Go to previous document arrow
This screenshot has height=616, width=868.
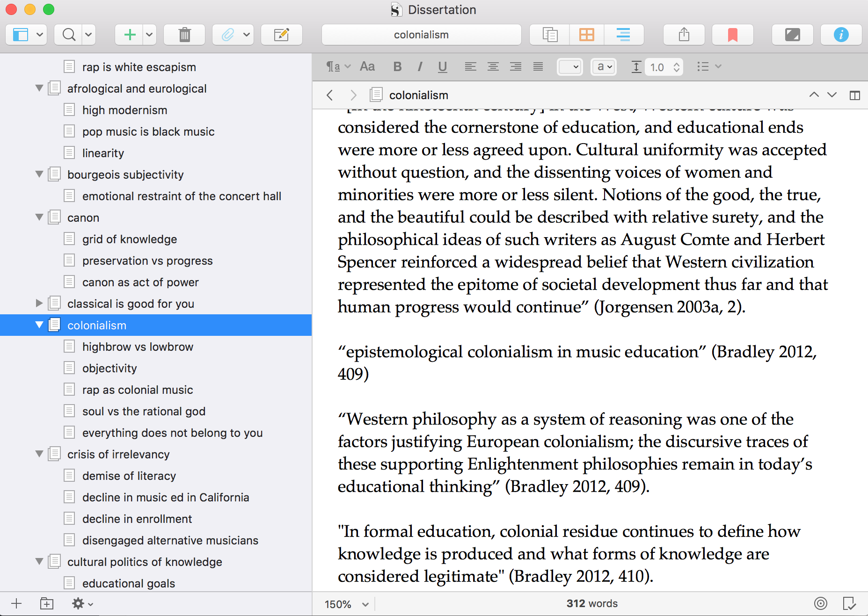(814, 95)
